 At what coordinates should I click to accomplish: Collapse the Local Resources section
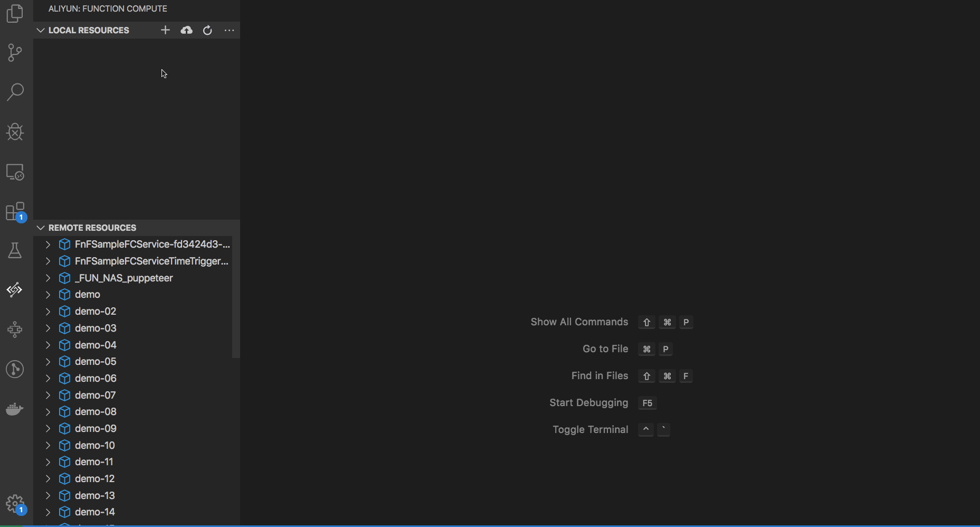pos(41,30)
